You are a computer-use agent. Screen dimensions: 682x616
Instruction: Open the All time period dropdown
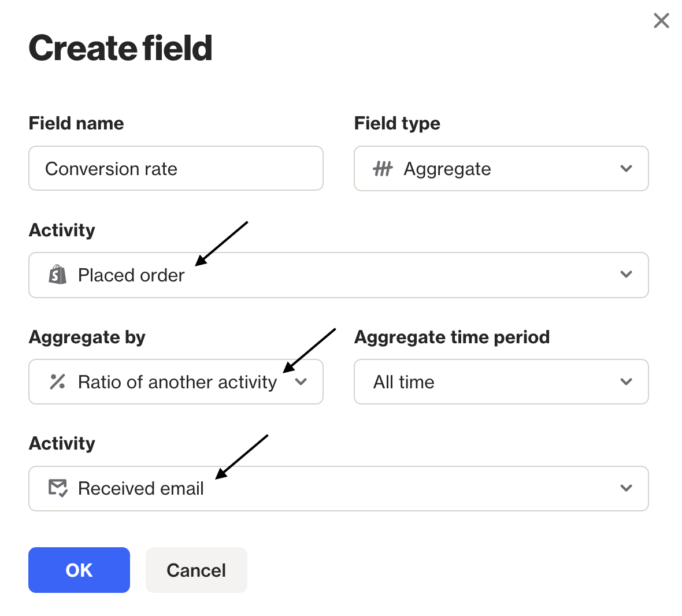click(x=501, y=382)
